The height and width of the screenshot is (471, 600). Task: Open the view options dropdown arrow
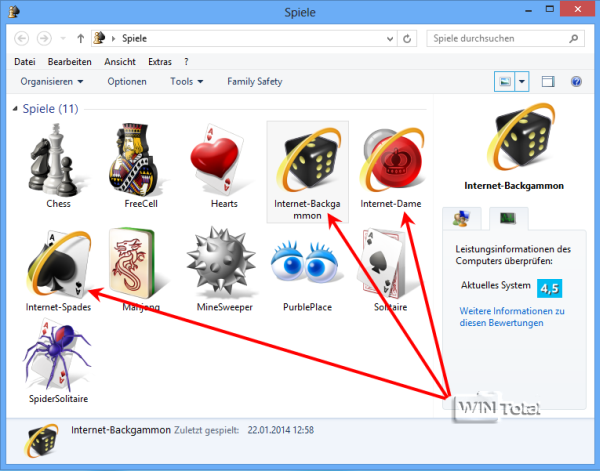[522, 81]
